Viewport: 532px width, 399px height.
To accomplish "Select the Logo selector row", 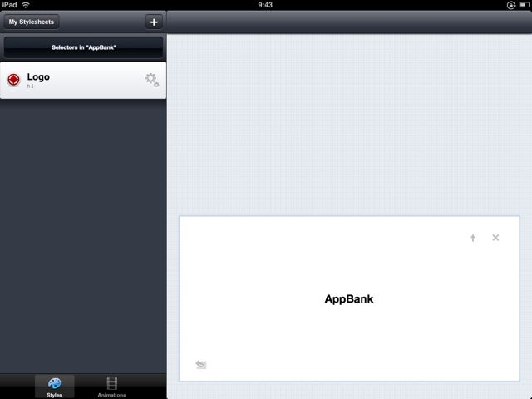I will pos(83,81).
